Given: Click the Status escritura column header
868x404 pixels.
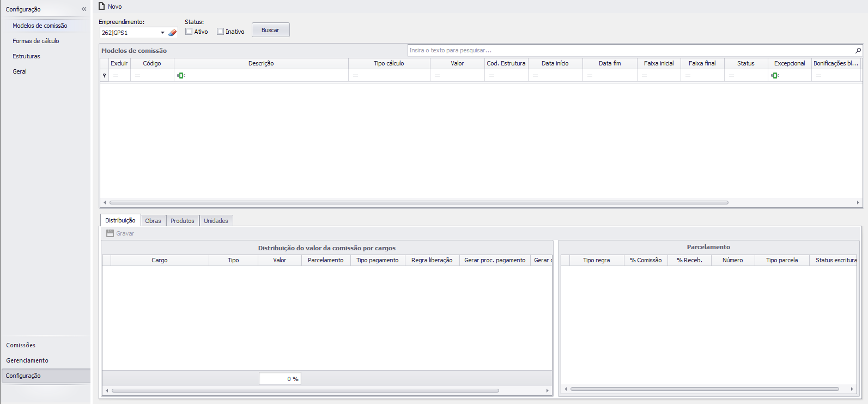Looking at the screenshot, I should pos(833,260).
